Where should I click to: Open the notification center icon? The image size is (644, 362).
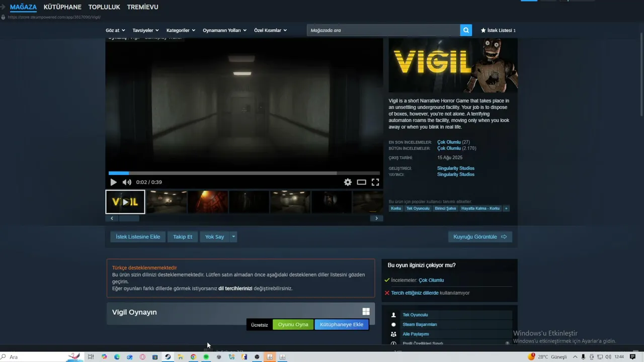tap(632, 357)
